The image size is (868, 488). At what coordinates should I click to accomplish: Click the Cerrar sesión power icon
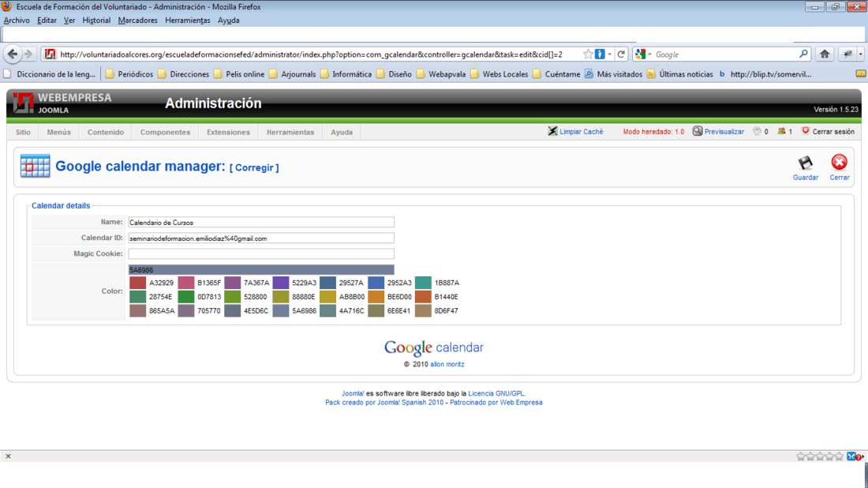point(806,131)
